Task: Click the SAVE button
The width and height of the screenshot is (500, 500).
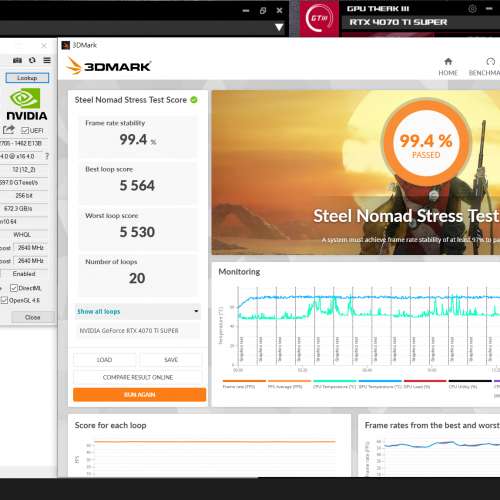Action: (x=171, y=360)
